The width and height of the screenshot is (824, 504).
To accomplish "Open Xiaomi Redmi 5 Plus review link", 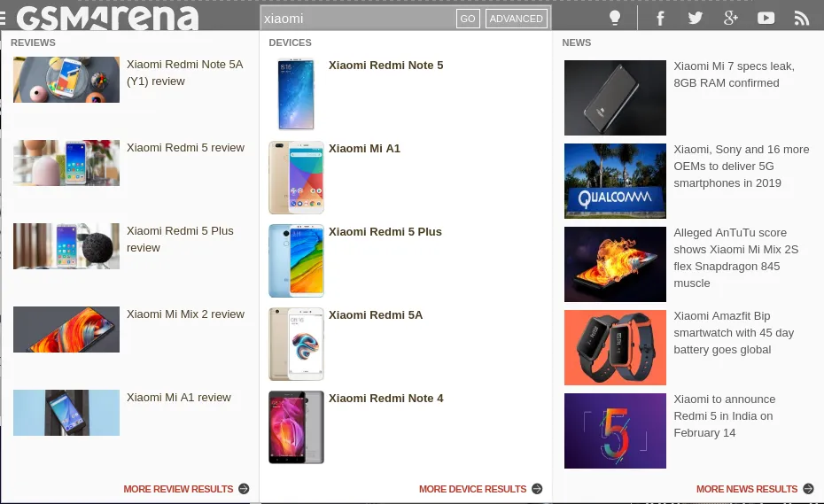I will [180, 239].
